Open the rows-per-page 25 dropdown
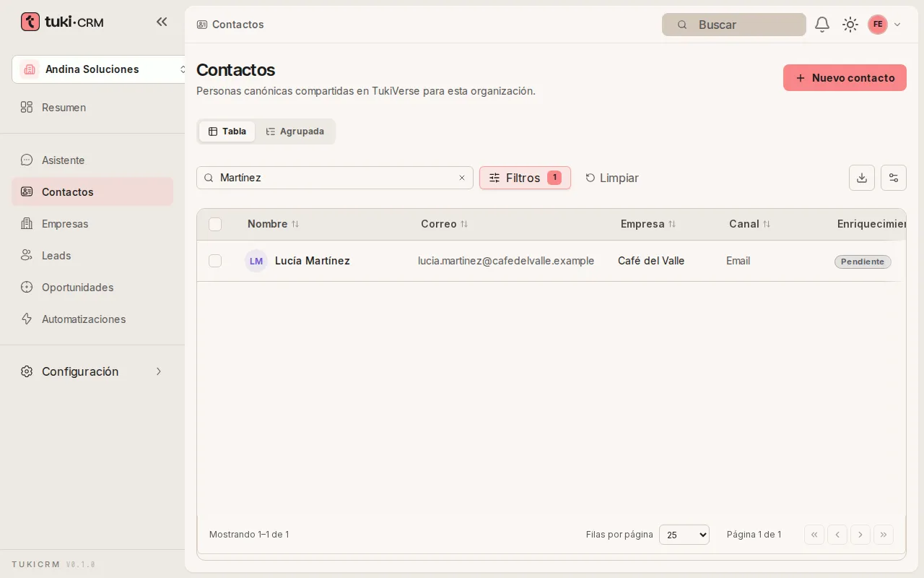Viewport: 924px width, 578px height. [684, 535]
